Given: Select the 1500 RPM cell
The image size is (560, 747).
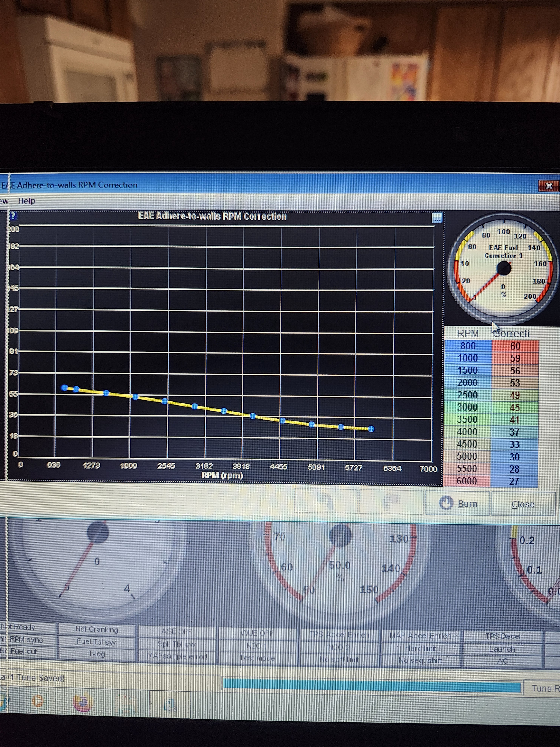Looking at the screenshot, I should (468, 371).
